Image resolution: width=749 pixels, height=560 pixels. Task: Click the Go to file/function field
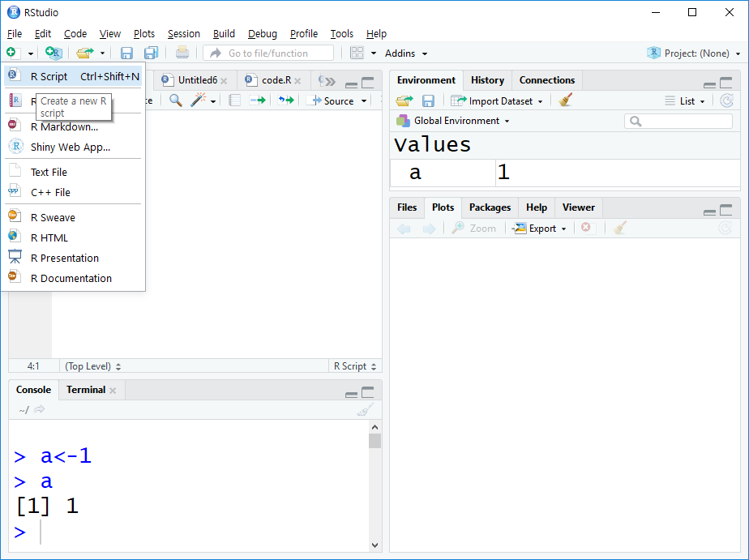[268, 53]
